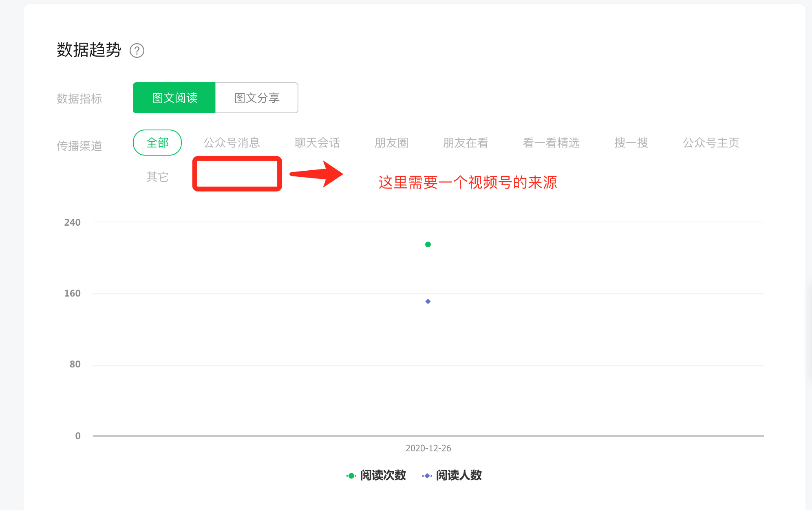The height and width of the screenshot is (510, 812).
Task: Click the green legend marker icon
Action: click(351, 476)
